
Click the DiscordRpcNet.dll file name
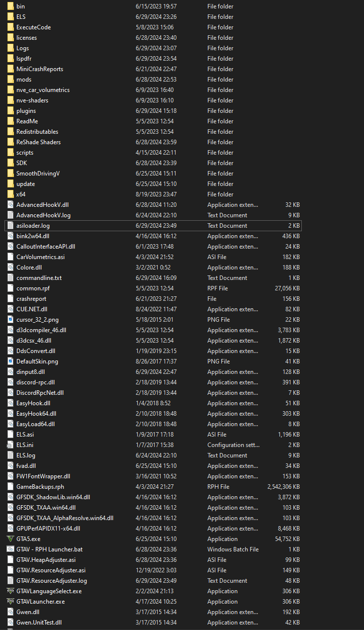pyautogui.click(x=40, y=393)
